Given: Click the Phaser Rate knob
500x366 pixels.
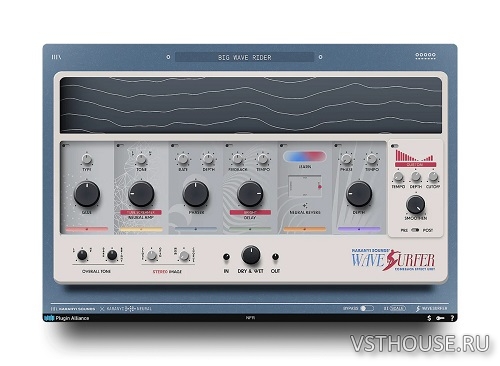Looking at the screenshot, I should click(x=183, y=160).
